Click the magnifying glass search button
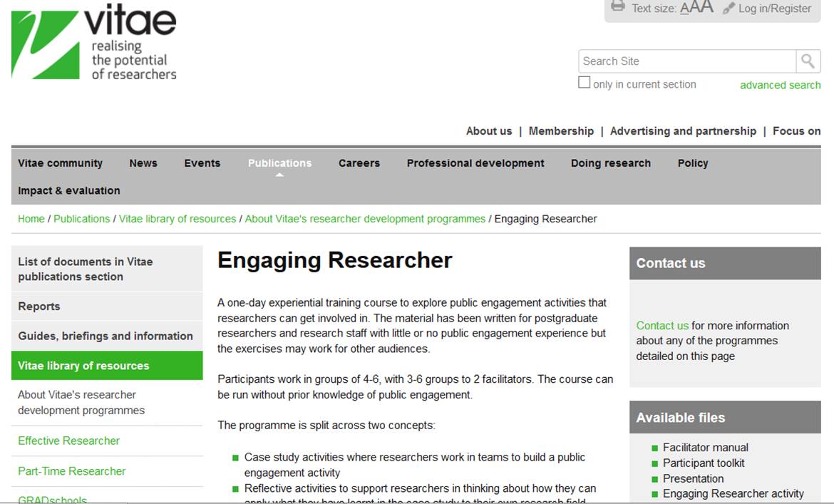 click(808, 61)
